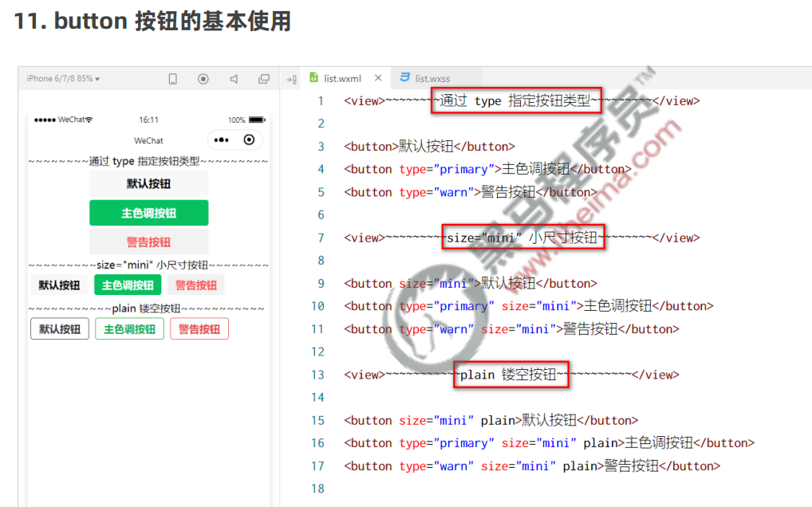Tap the mini green filled 主色调按钮
The width and height of the screenshot is (812, 507).
click(x=128, y=285)
